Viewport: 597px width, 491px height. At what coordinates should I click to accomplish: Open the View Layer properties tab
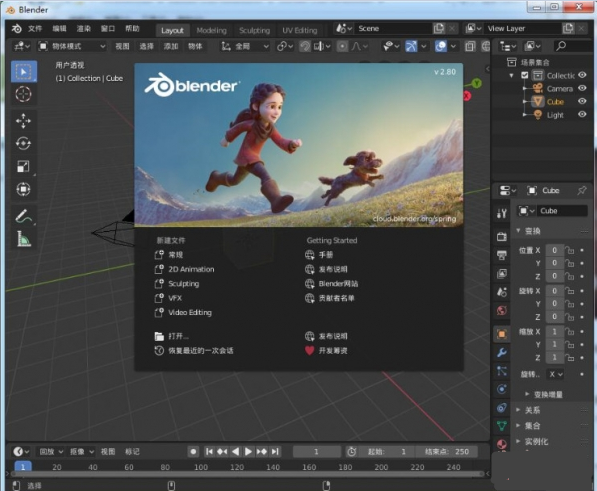(x=502, y=274)
